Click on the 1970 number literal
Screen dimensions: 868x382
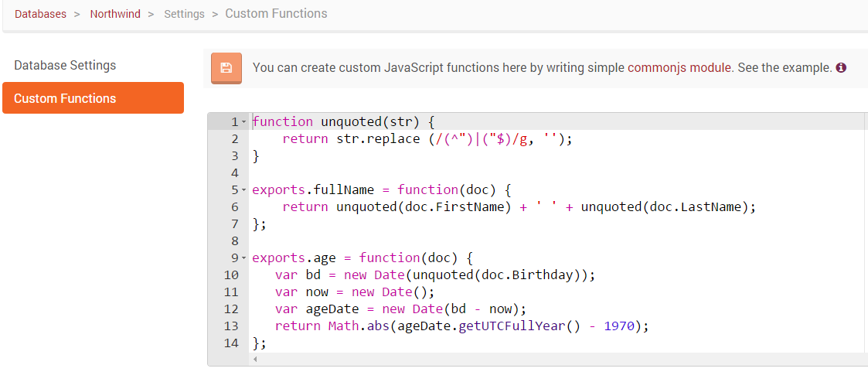click(619, 326)
